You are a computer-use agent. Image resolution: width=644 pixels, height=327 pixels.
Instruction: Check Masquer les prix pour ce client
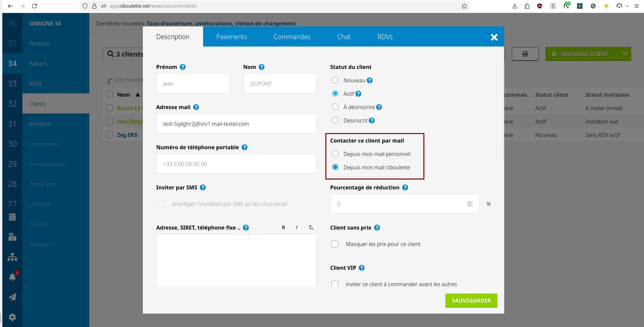pos(335,244)
